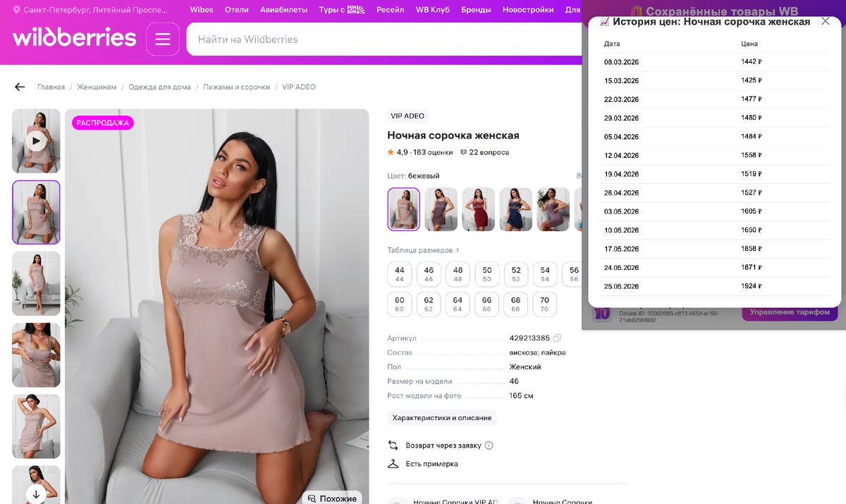Click the location pin icon
This screenshot has width=846, height=504.
(x=16, y=11)
